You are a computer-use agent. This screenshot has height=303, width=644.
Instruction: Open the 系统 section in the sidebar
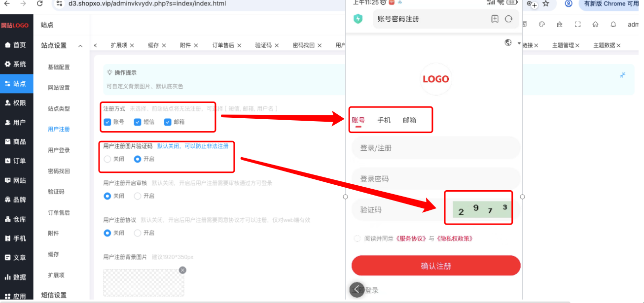coord(16,64)
